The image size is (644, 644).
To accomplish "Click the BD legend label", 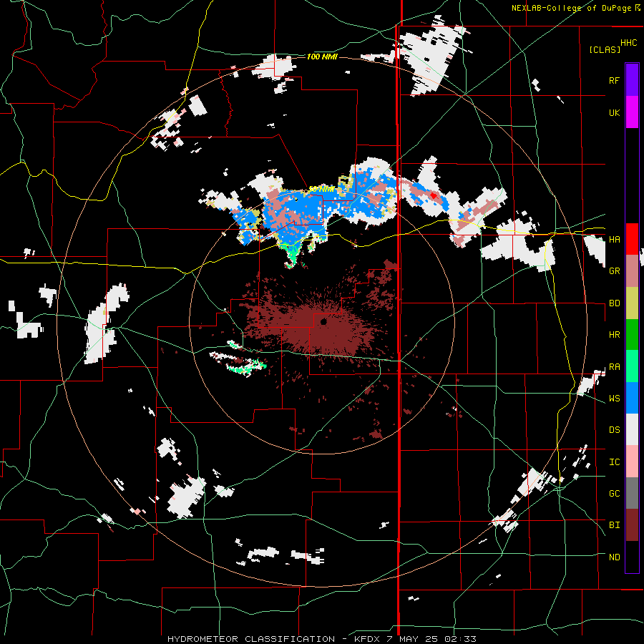I will (x=614, y=303).
